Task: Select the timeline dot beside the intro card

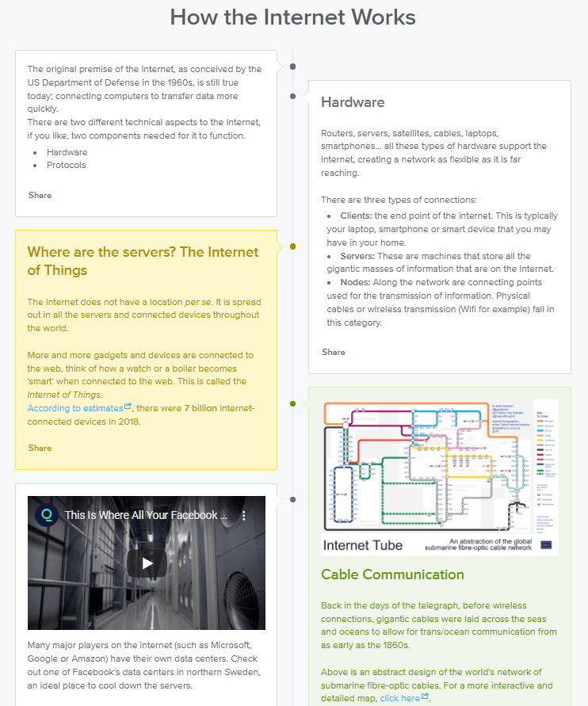Action: click(293, 67)
